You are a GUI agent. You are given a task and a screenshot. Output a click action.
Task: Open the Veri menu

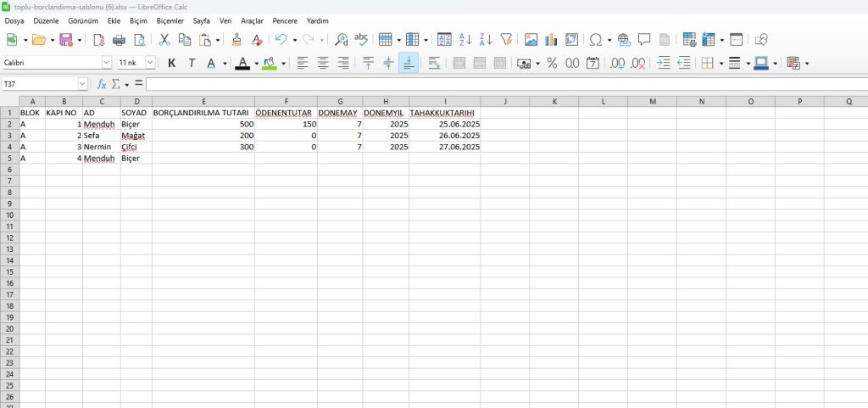225,20
